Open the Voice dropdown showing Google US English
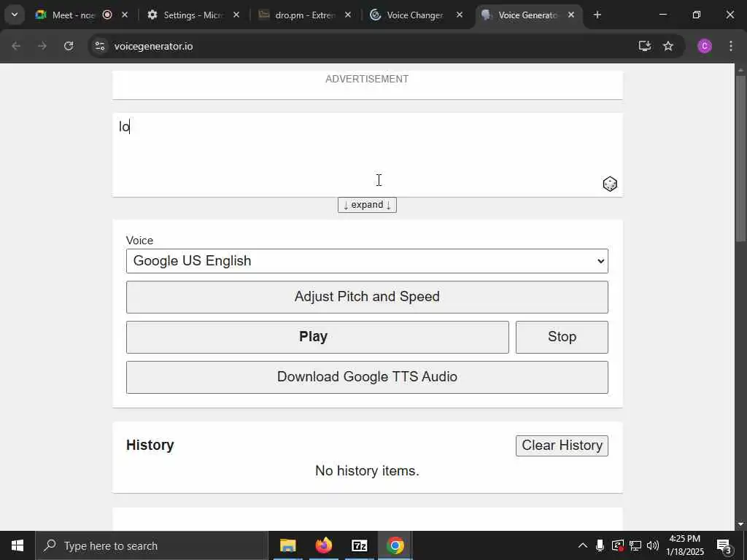Screen dimensions: 747x560 click(367, 261)
